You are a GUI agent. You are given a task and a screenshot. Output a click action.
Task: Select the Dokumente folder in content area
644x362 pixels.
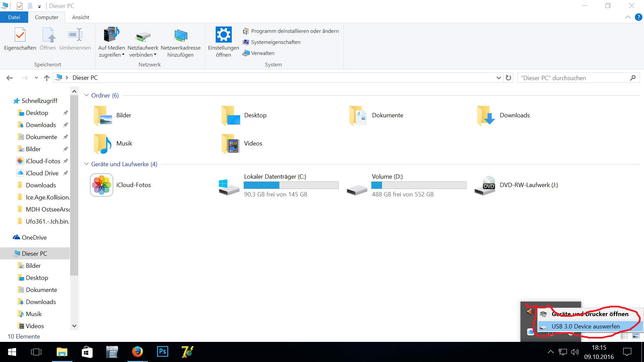point(376,115)
